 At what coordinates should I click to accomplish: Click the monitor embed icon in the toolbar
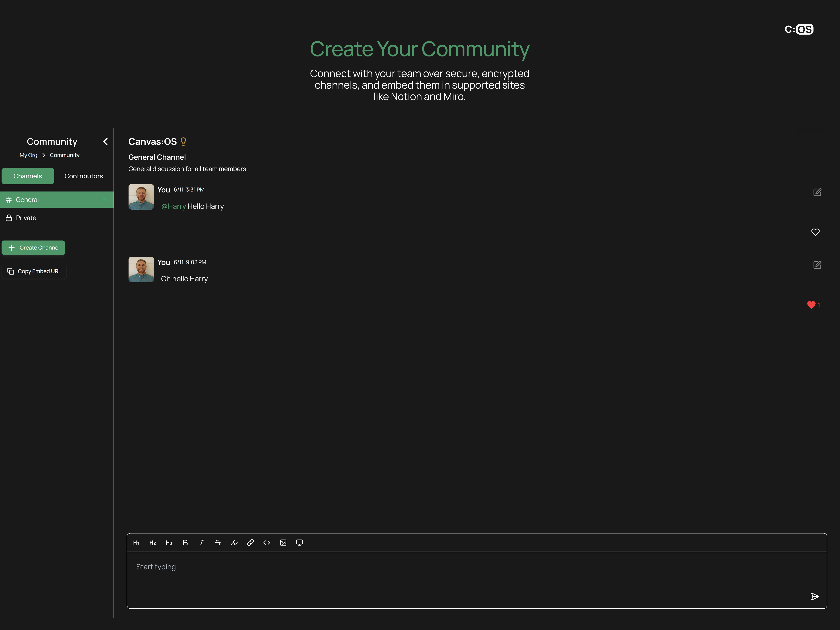click(x=300, y=543)
